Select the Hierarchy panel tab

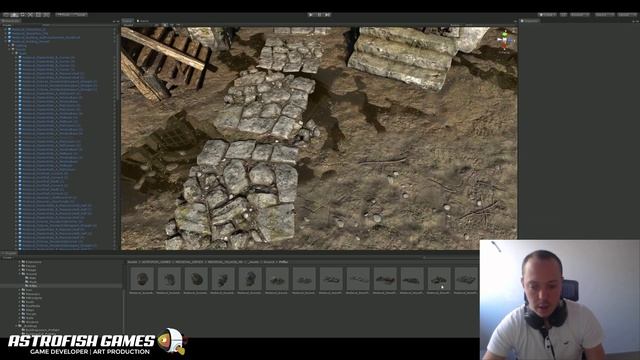[11, 20]
